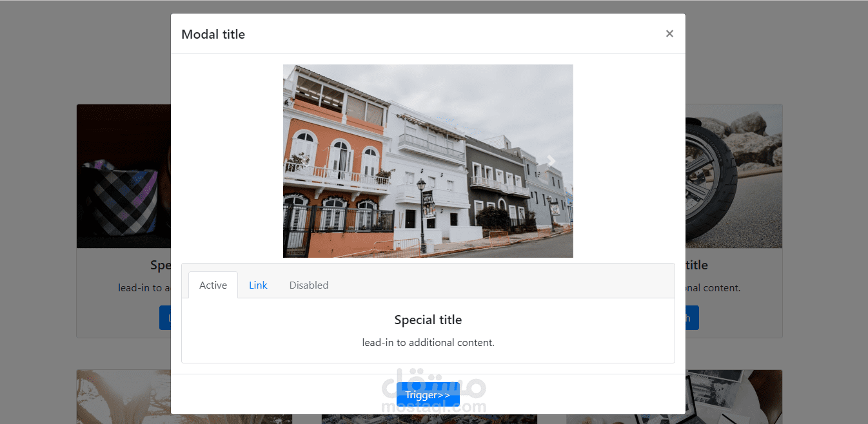
Task: Click the Trigger>> button
Action: (x=428, y=394)
